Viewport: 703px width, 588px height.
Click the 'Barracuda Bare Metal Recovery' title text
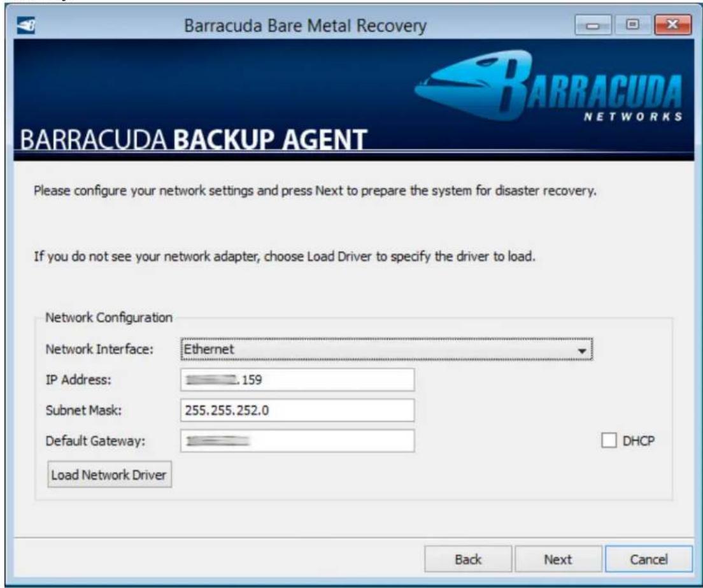coord(305,25)
